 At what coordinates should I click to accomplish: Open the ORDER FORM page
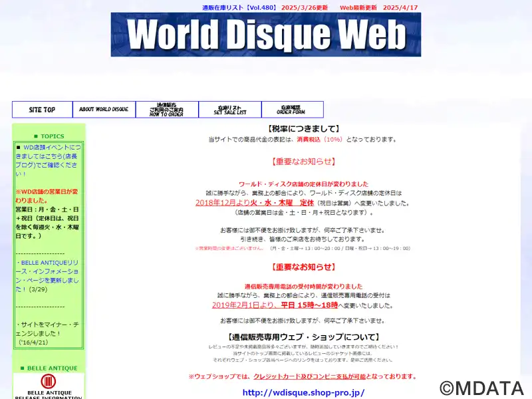(293, 110)
